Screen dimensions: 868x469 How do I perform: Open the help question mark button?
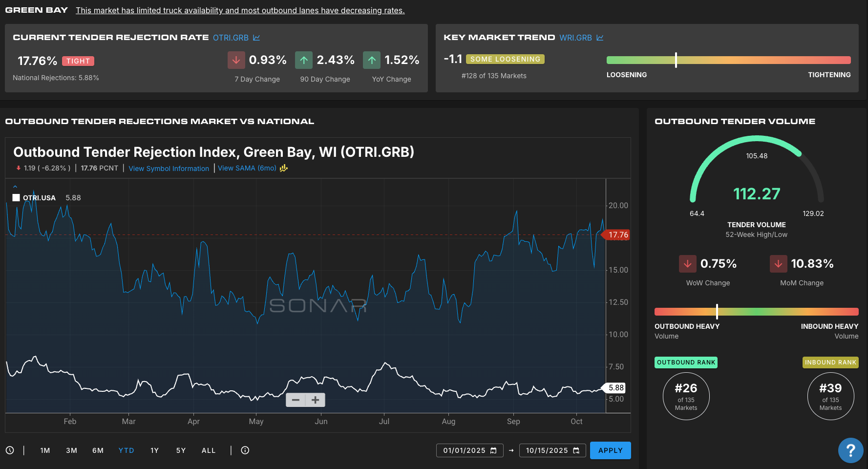[850, 450]
